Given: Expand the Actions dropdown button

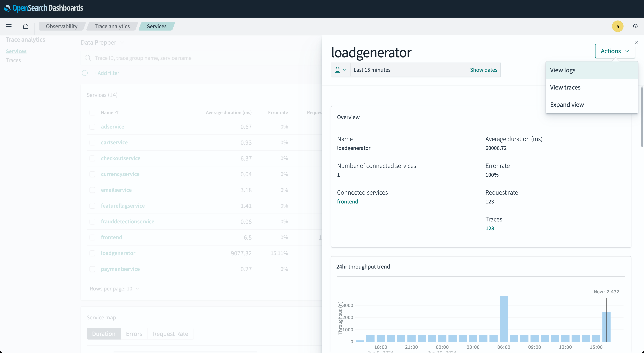Looking at the screenshot, I should point(615,51).
